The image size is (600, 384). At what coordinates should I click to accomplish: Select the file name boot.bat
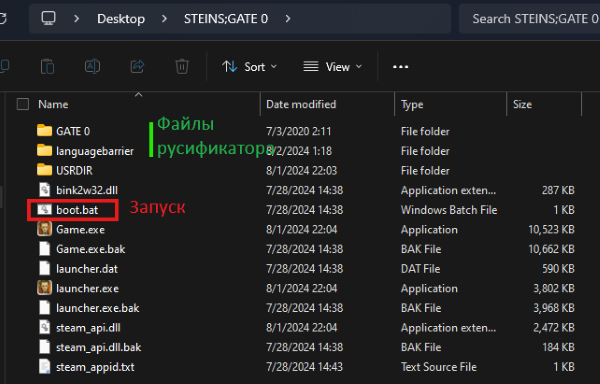[x=77, y=210]
